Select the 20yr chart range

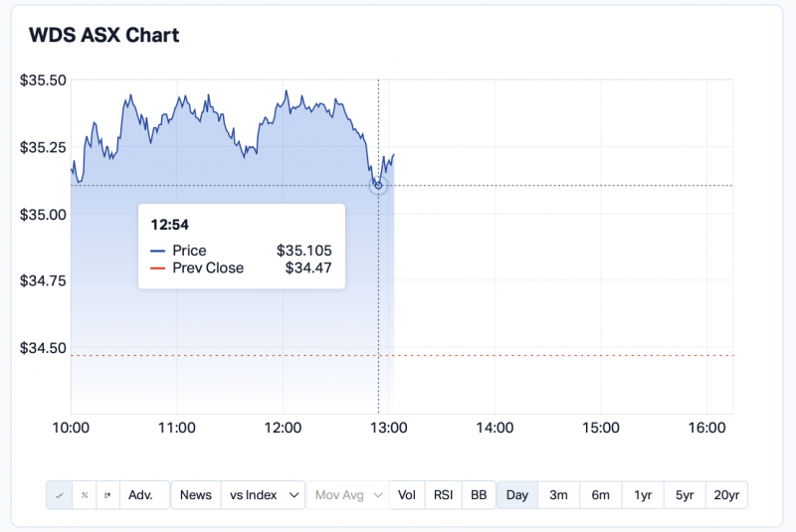click(726, 495)
